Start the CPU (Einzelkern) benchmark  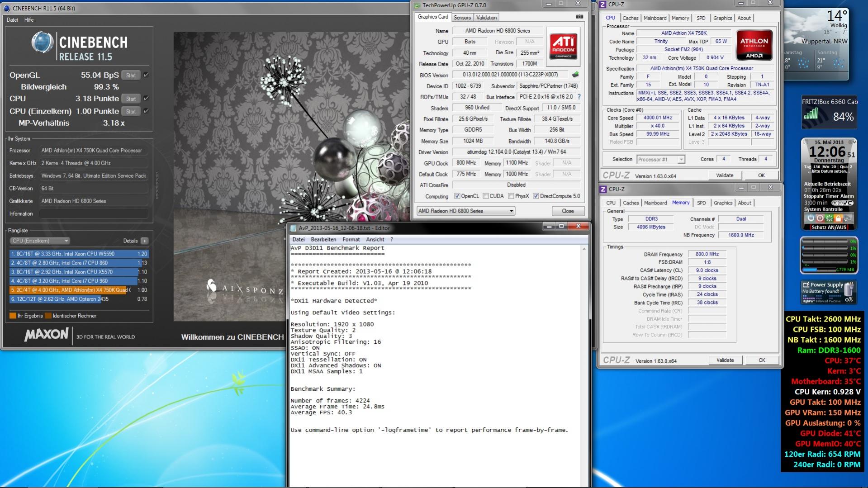pos(131,111)
